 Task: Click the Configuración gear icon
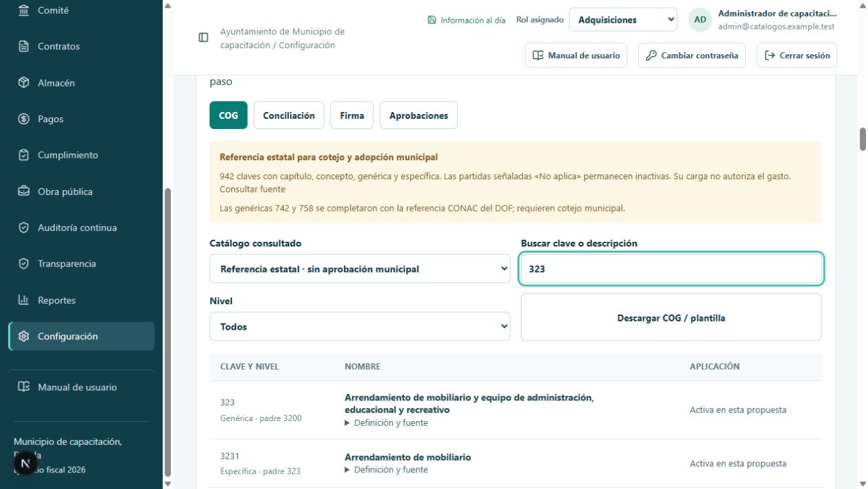coord(24,337)
